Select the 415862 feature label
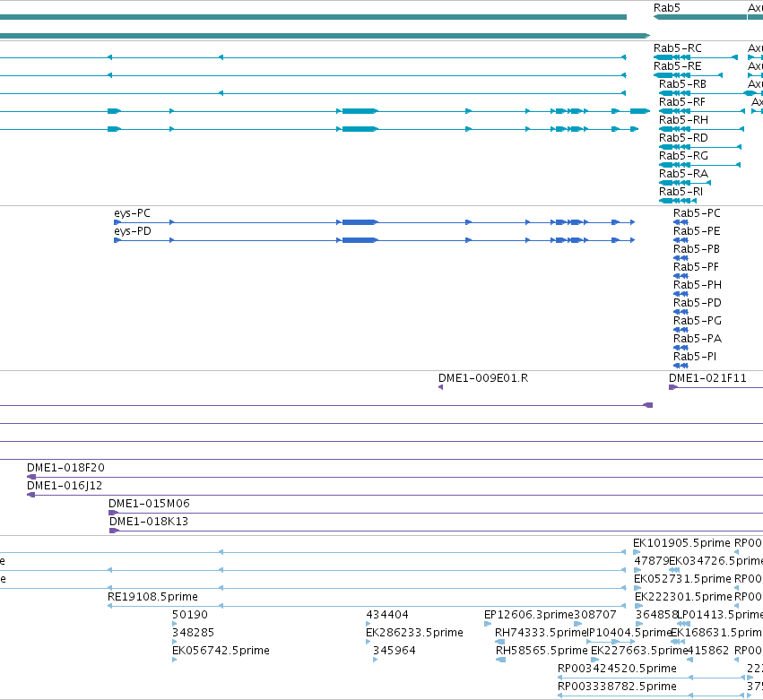Viewport: 763px width, 700px height. point(708,652)
